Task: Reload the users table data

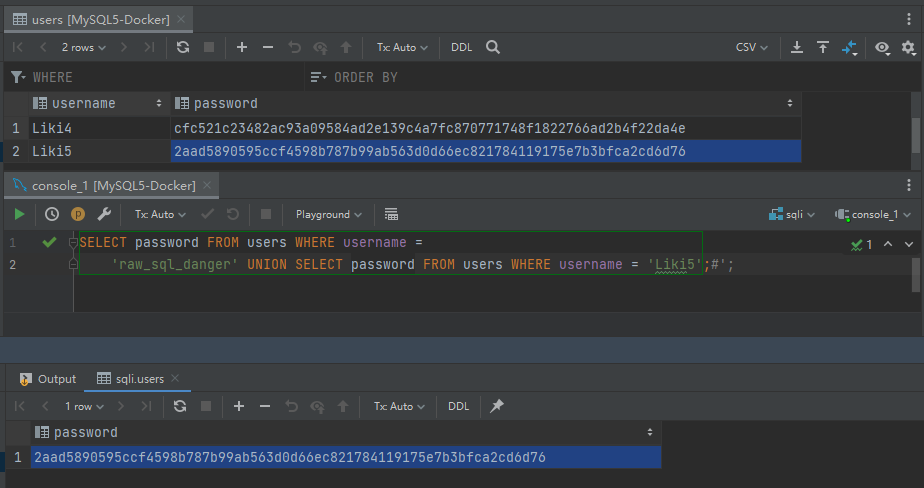Action: [182, 47]
